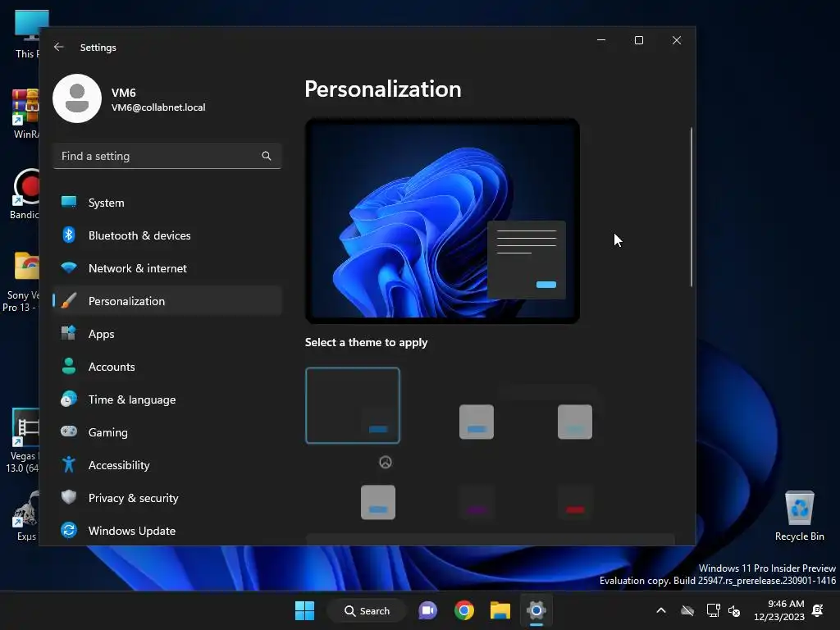This screenshot has width=840, height=630.
Task: Click the 'Select a theme to apply' label
Action: click(366, 342)
